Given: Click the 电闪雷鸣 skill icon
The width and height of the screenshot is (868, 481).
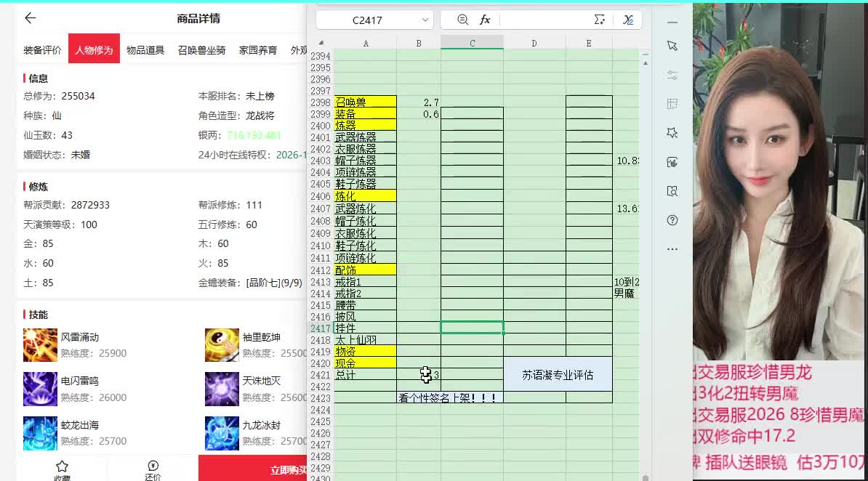Looking at the screenshot, I should [x=40, y=389].
